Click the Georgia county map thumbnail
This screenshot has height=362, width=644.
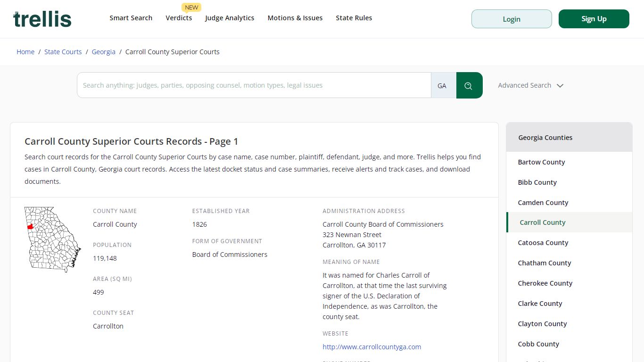[x=53, y=239]
